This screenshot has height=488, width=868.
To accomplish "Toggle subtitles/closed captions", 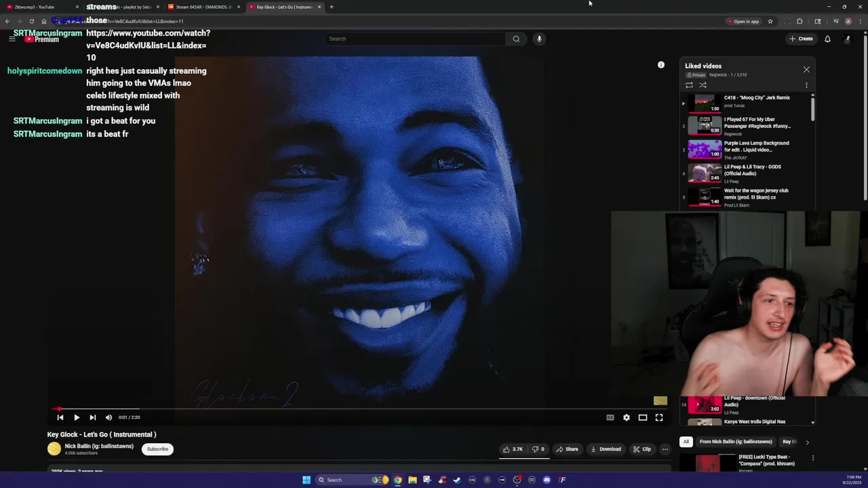I will [610, 418].
